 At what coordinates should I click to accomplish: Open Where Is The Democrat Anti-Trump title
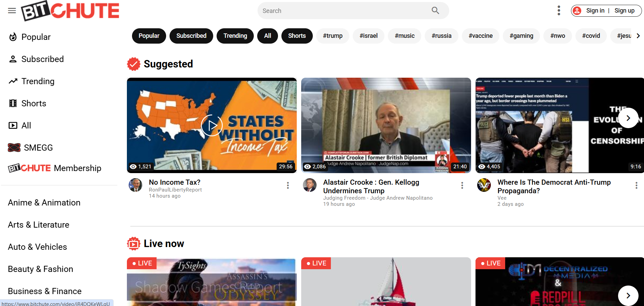tap(554, 186)
